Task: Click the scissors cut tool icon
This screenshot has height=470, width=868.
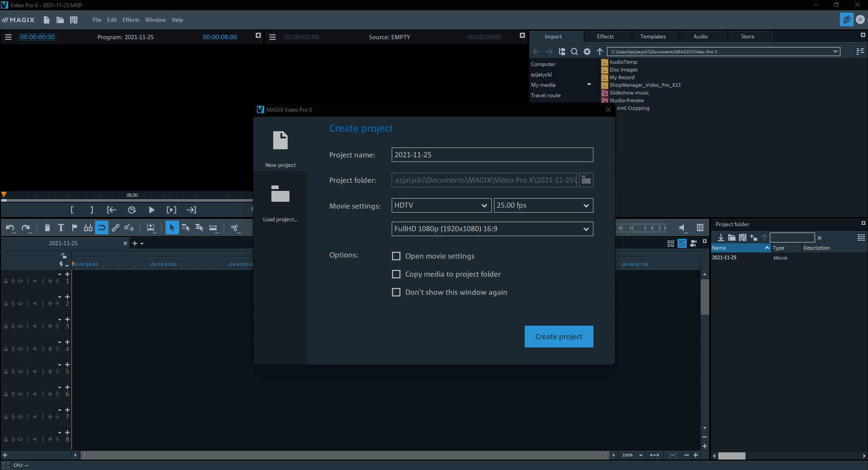Action: click(x=234, y=228)
